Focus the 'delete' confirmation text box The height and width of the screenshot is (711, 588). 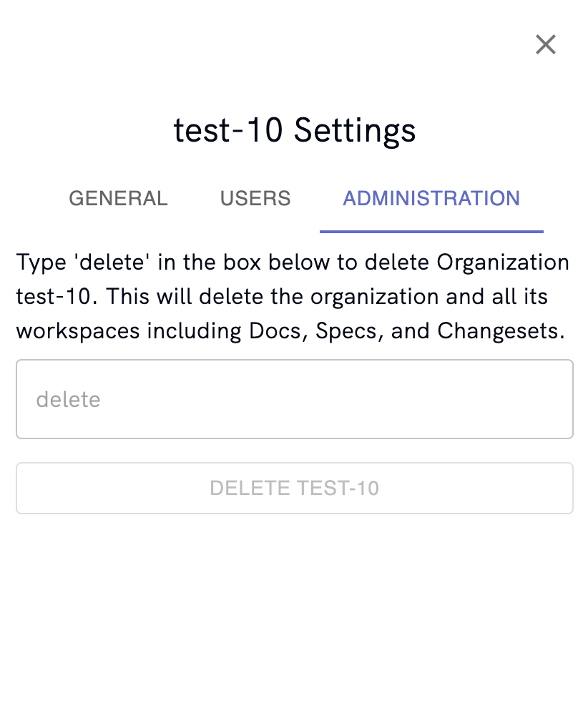pos(295,399)
